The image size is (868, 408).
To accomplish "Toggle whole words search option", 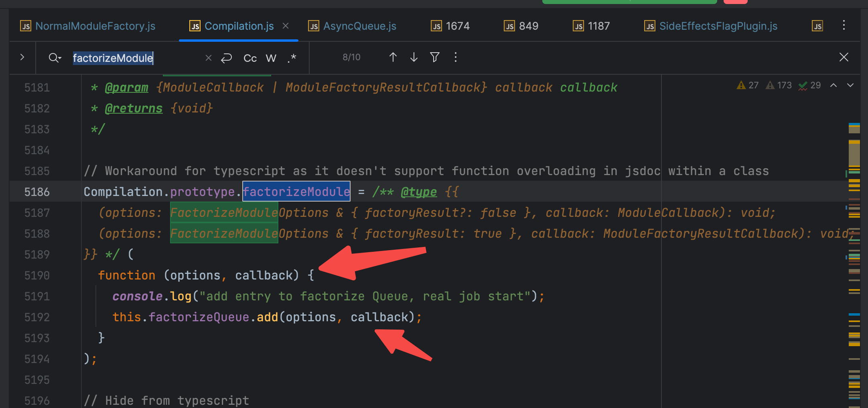I will (x=271, y=58).
